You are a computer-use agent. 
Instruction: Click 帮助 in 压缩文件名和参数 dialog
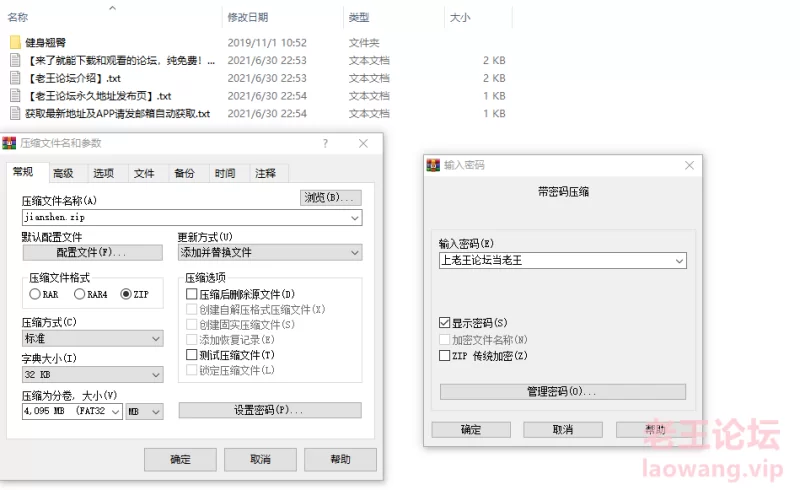(x=340, y=460)
